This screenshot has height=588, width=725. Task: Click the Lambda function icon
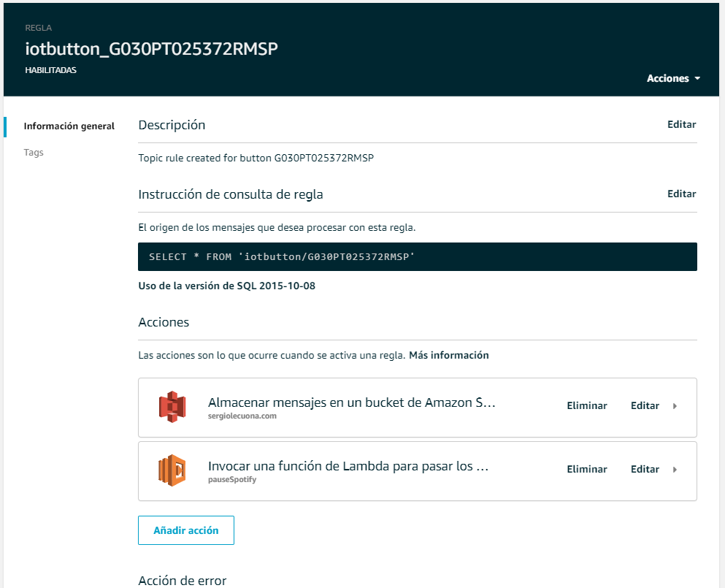172,470
